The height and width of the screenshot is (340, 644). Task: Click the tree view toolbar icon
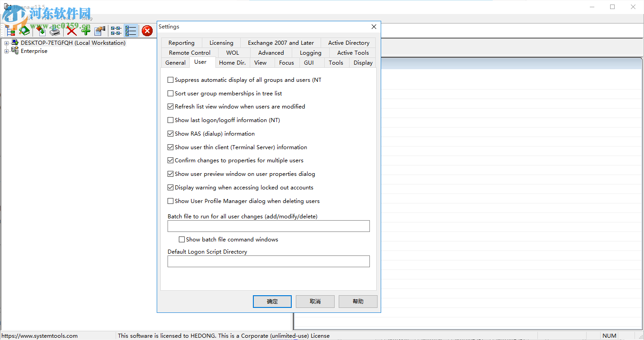click(10, 30)
